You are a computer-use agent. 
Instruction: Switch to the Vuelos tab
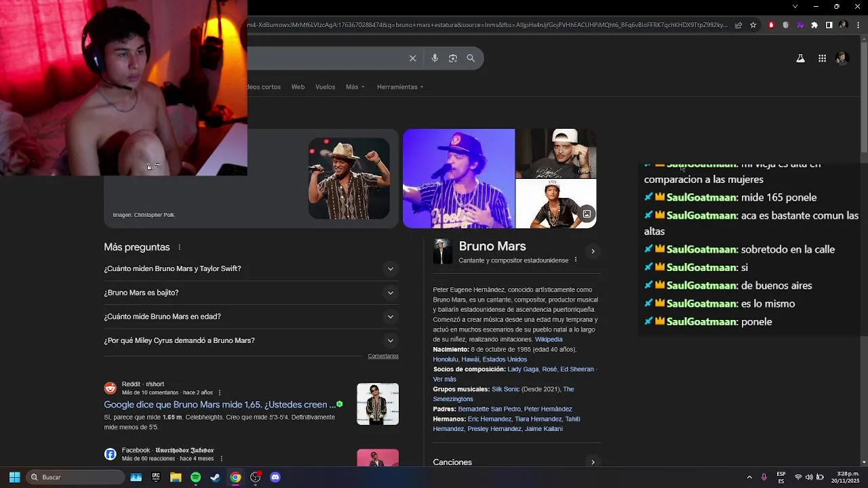[x=325, y=87]
